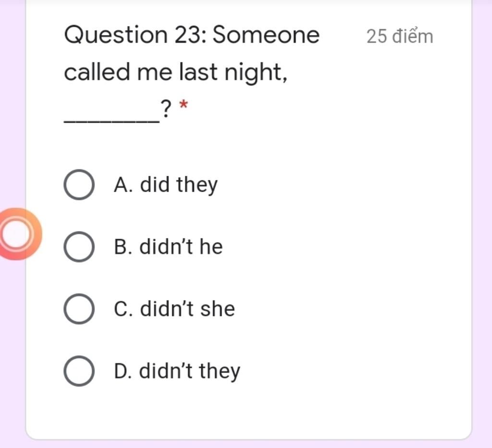Click the "A. did they" answer text

[166, 185]
